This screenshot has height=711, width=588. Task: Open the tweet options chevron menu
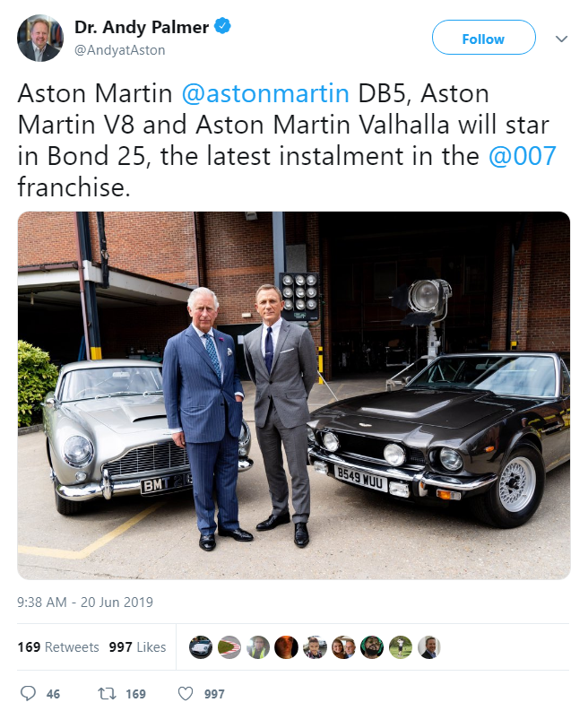click(x=561, y=39)
